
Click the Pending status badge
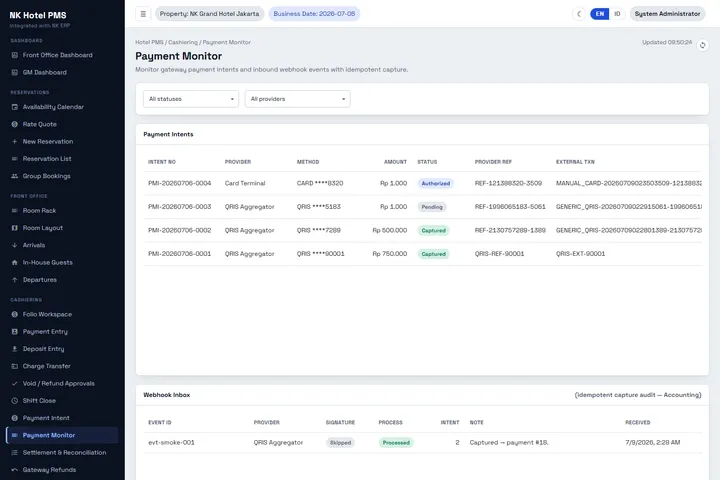coord(432,207)
